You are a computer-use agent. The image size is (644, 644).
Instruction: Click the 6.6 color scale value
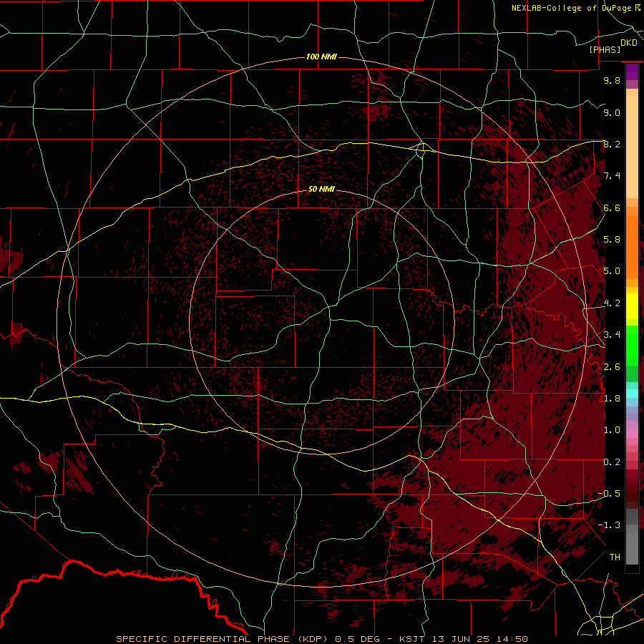pos(612,208)
